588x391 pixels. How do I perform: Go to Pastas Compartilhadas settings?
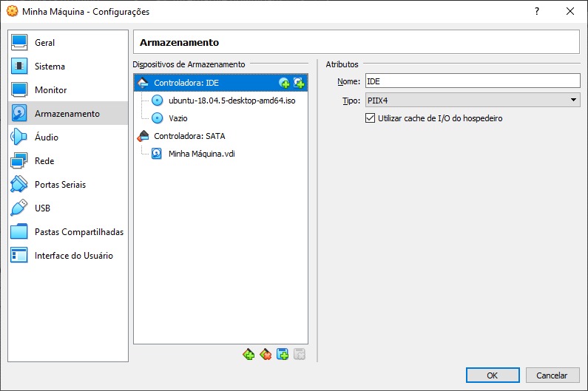(x=78, y=232)
